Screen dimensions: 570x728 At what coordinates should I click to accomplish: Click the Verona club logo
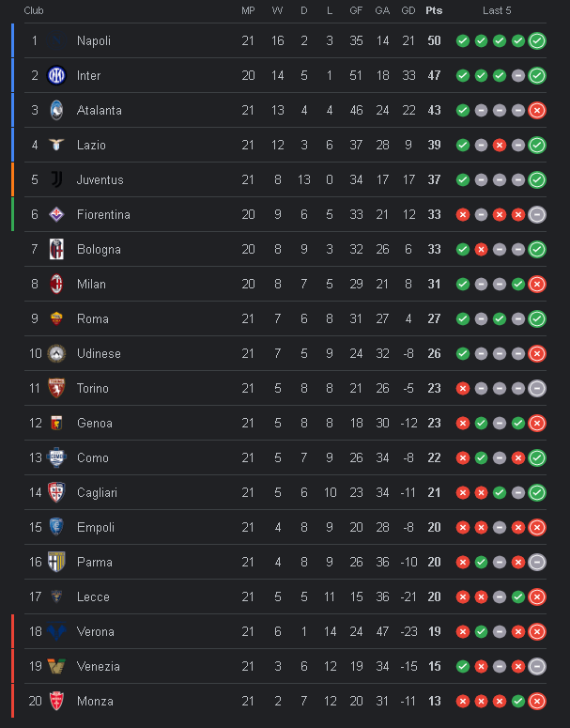click(x=56, y=631)
